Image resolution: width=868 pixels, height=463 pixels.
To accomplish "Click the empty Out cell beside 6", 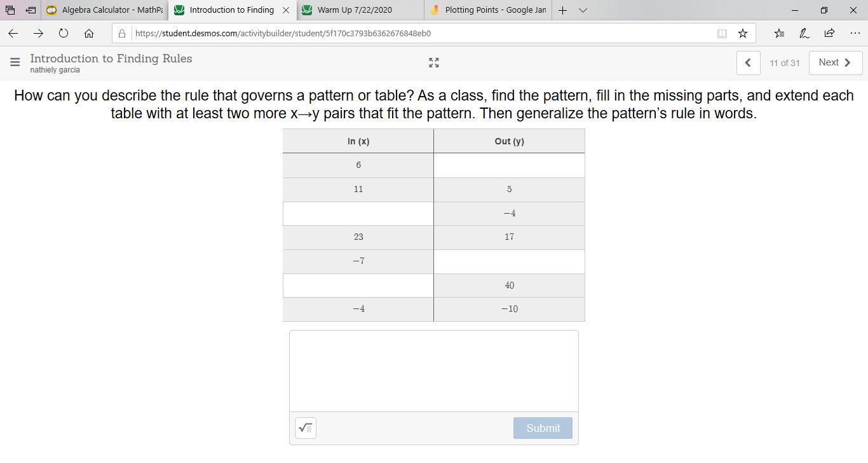I will [x=509, y=165].
